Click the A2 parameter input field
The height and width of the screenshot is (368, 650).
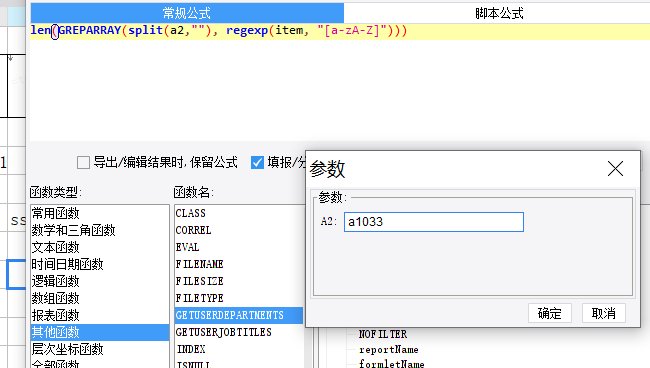(434, 222)
